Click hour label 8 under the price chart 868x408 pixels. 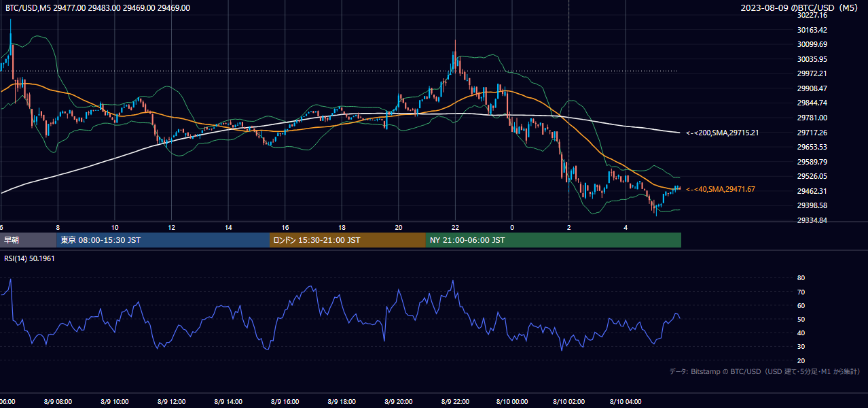[x=58, y=227]
